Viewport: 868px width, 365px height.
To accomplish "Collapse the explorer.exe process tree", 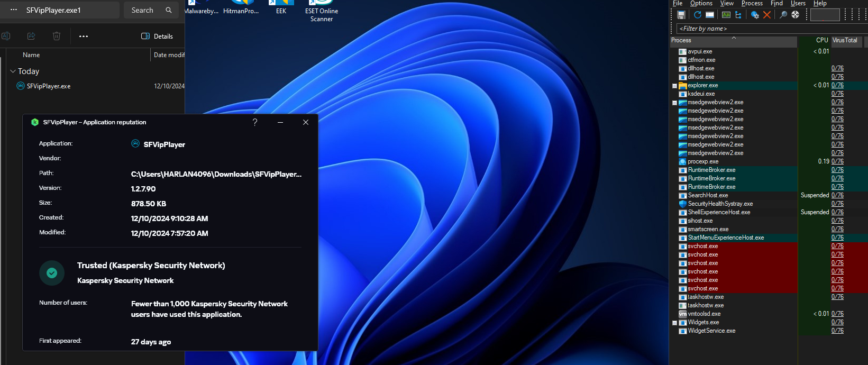I will [x=674, y=86].
